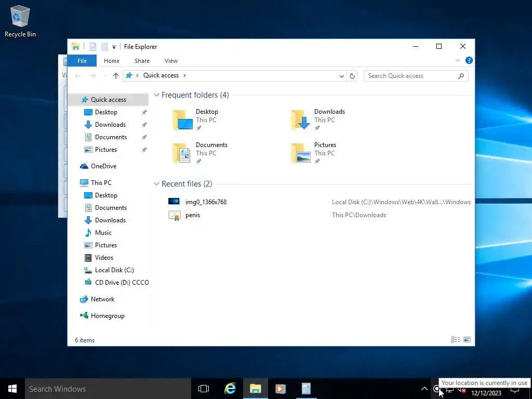Launch Internet Explorer from taskbar
The height and width of the screenshot is (399, 532).
pyautogui.click(x=230, y=389)
